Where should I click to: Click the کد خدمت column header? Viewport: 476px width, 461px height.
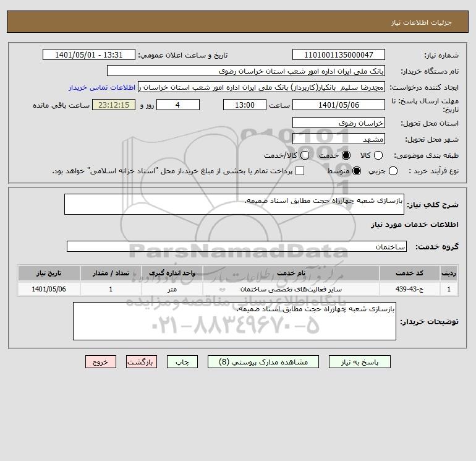coord(409,273)
